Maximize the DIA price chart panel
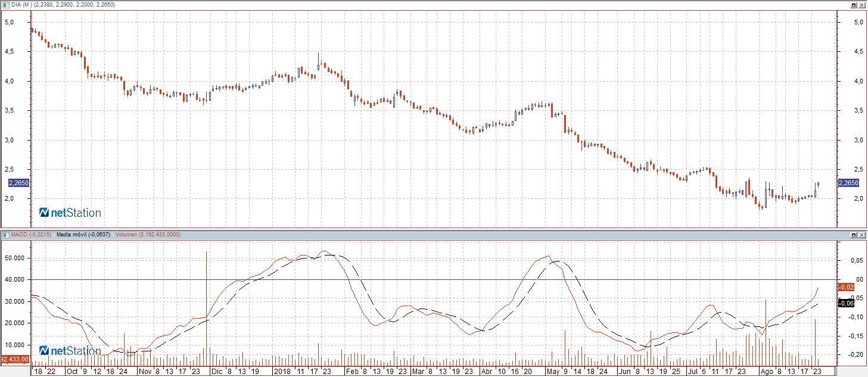The image size is (868, 377). (854, 5)
